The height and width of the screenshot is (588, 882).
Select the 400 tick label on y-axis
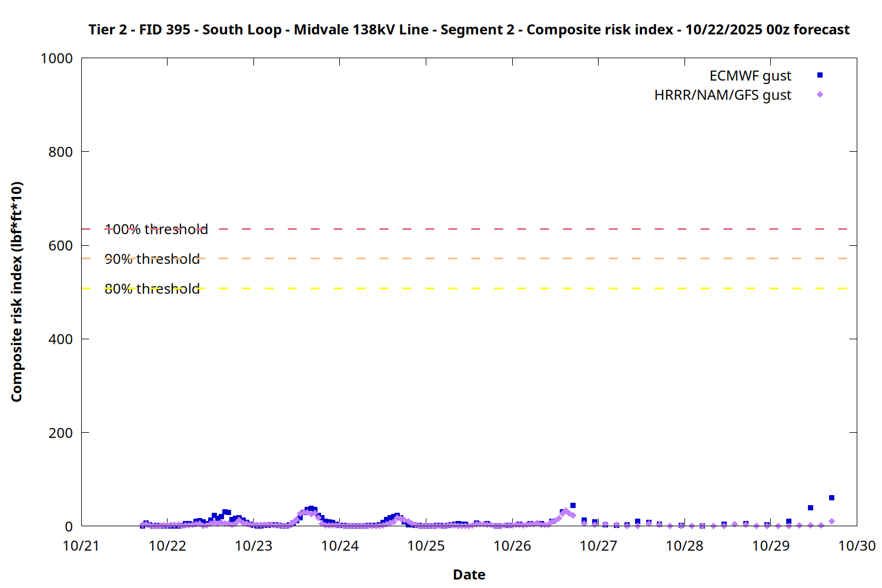61,339
